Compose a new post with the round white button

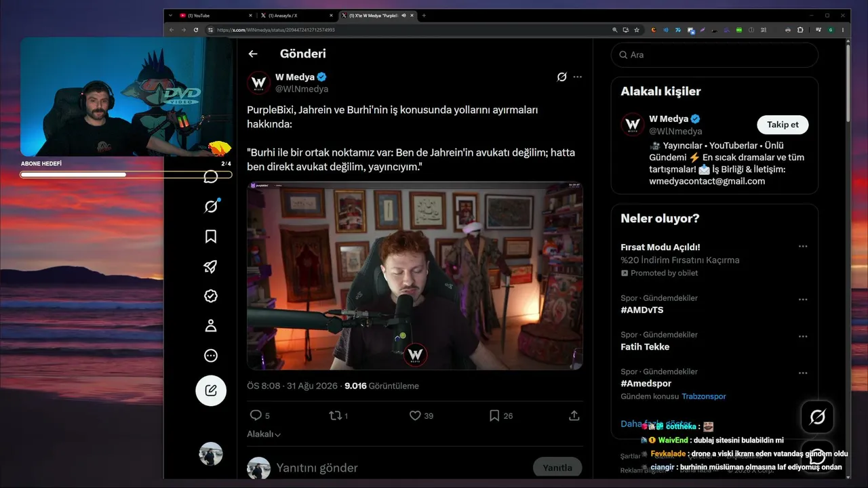click(x=211, y=390)
